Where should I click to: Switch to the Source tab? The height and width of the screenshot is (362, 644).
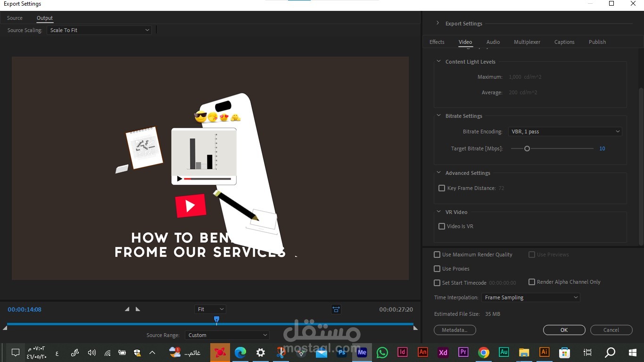click(15, 18)
